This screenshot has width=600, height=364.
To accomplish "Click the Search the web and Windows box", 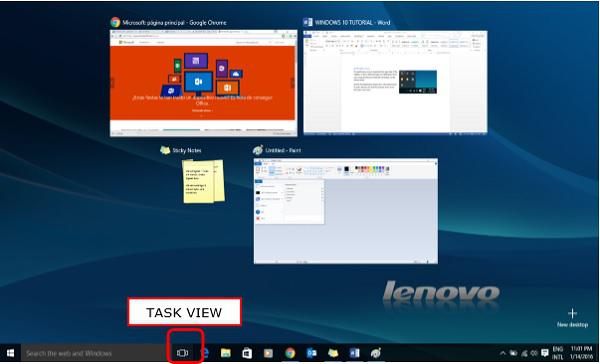I will [93, 353].
